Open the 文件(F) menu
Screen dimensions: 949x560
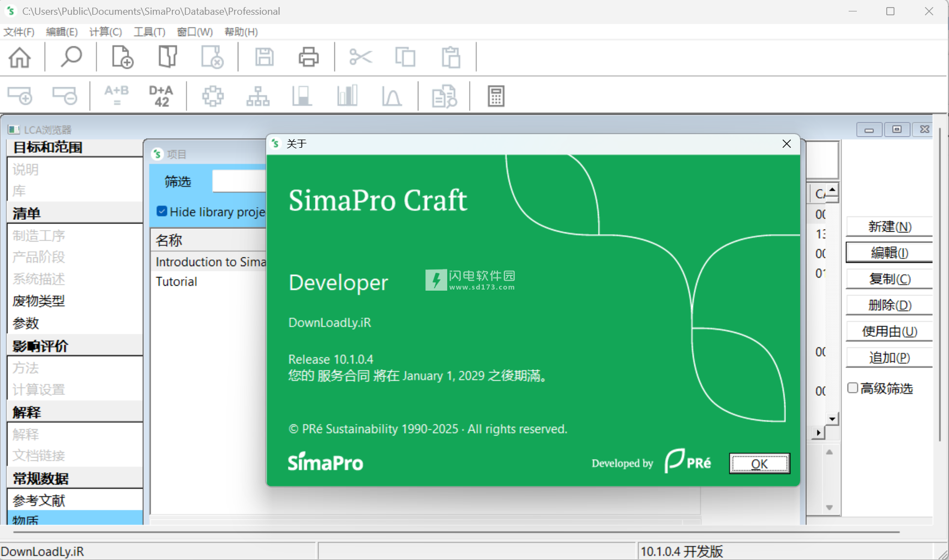19,32
